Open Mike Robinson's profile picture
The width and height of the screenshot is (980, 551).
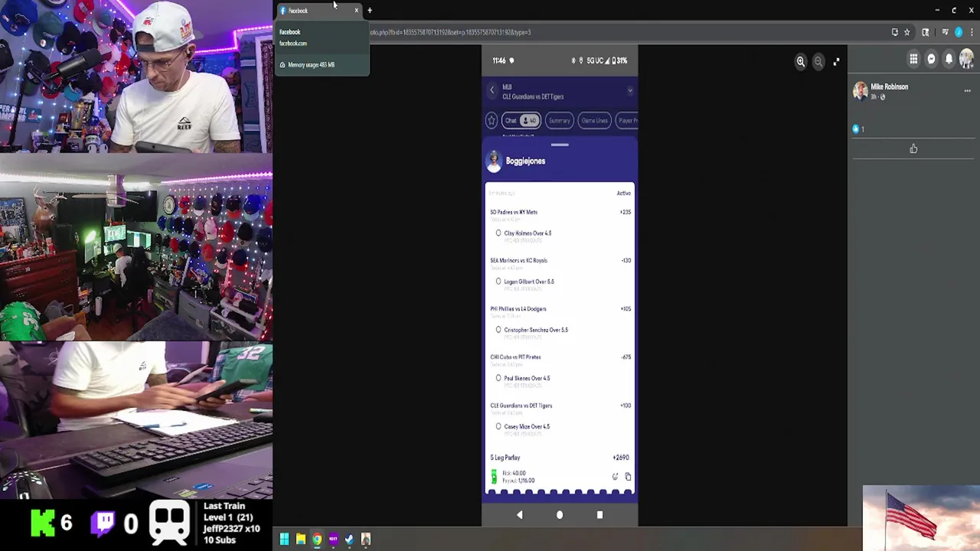pyautogui.click(x=861, y=91)
